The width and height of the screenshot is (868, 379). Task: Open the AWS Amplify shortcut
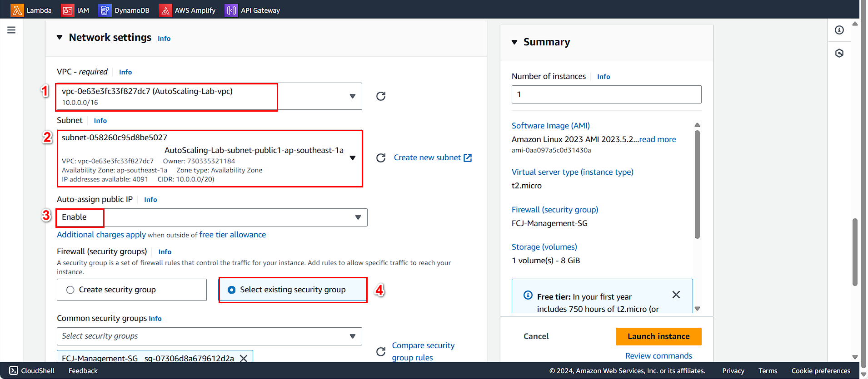[x=187, y=10]
